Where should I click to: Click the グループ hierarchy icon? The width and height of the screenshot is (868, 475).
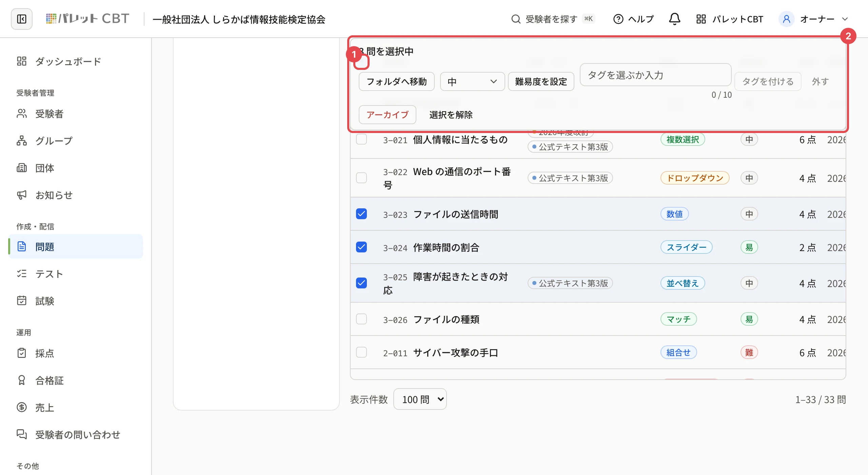coord(22,141)
